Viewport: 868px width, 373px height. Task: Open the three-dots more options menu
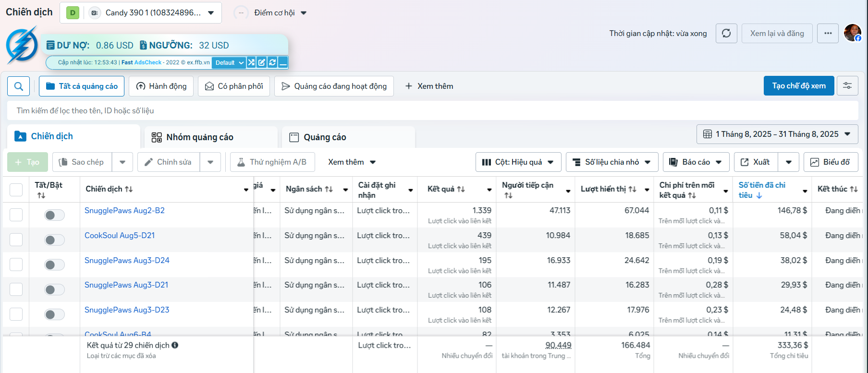[x=828, y=33]
